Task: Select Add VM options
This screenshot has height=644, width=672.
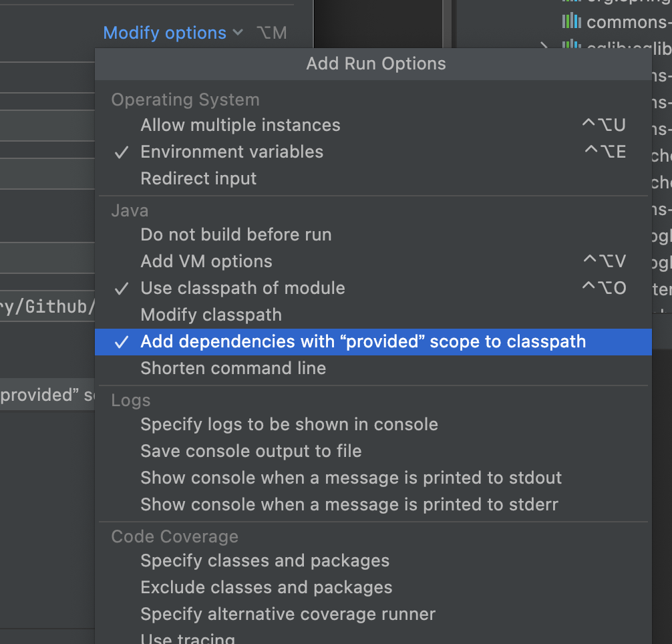Action: 206,261
